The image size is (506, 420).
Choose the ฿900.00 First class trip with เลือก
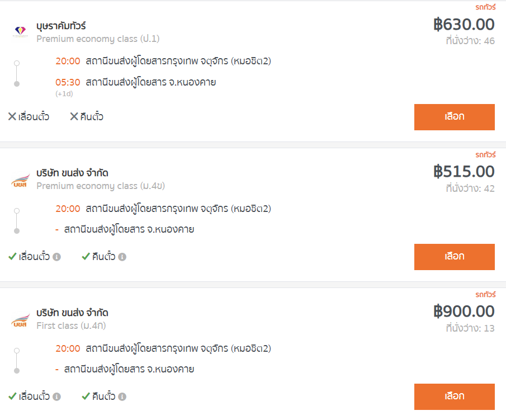click(454, 397)
